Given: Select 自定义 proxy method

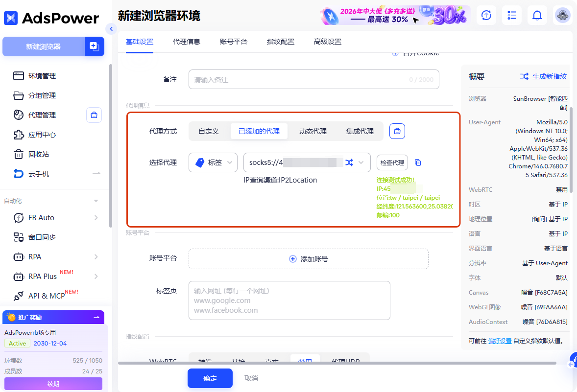Looking at the screenshot, I should click(x=209, y=131).
